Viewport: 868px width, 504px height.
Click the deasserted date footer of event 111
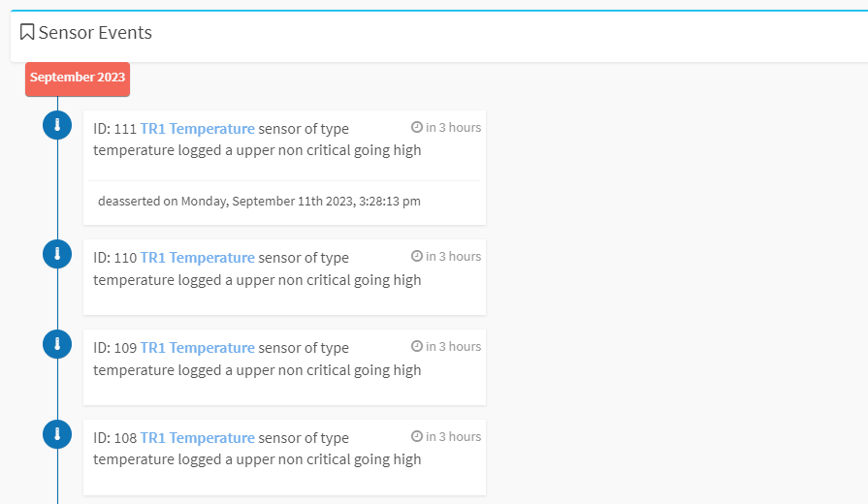tap(259, 201)
